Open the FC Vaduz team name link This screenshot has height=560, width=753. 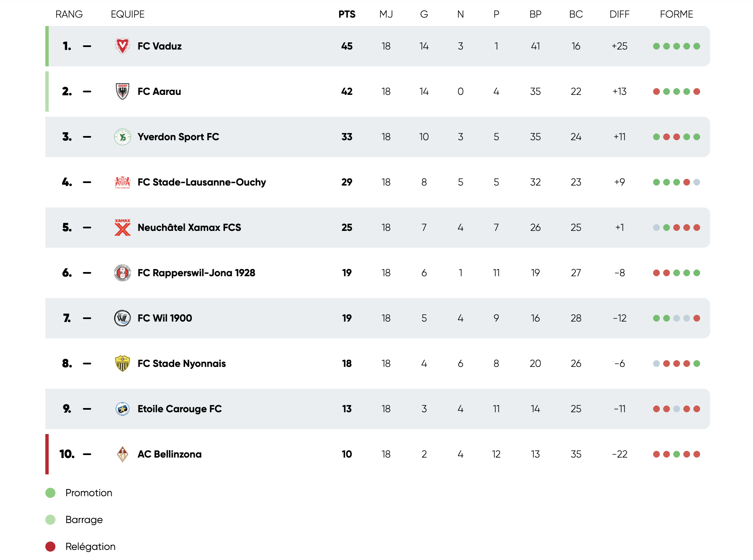click(159, 46)
